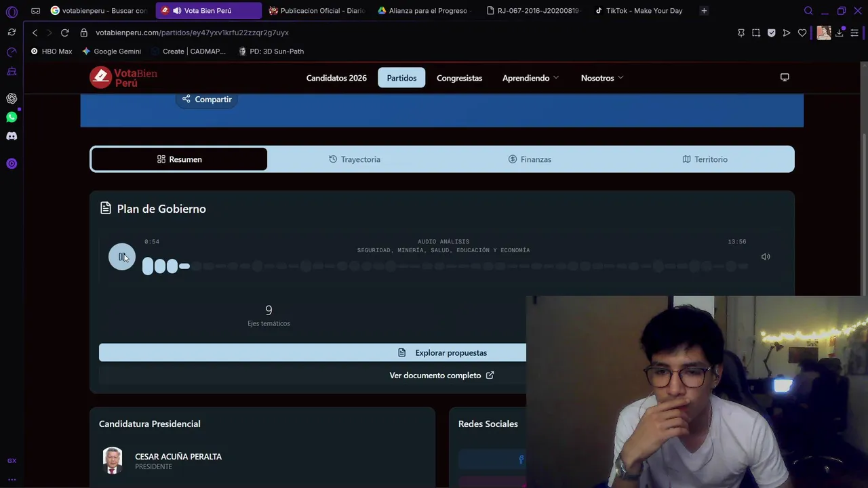This screenshot has height=488, width=868.
Task: Open the sidebar three-dots more options
Action: coord(12,479)
